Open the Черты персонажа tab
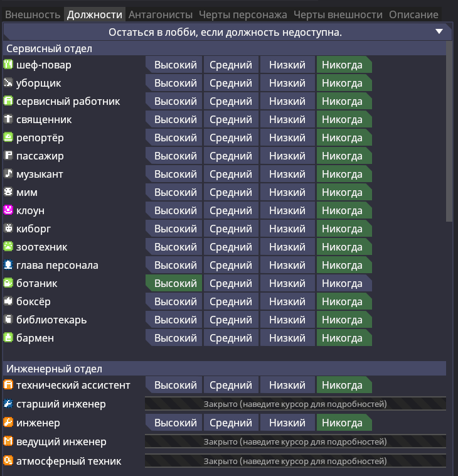 click(x=243, y=14)
